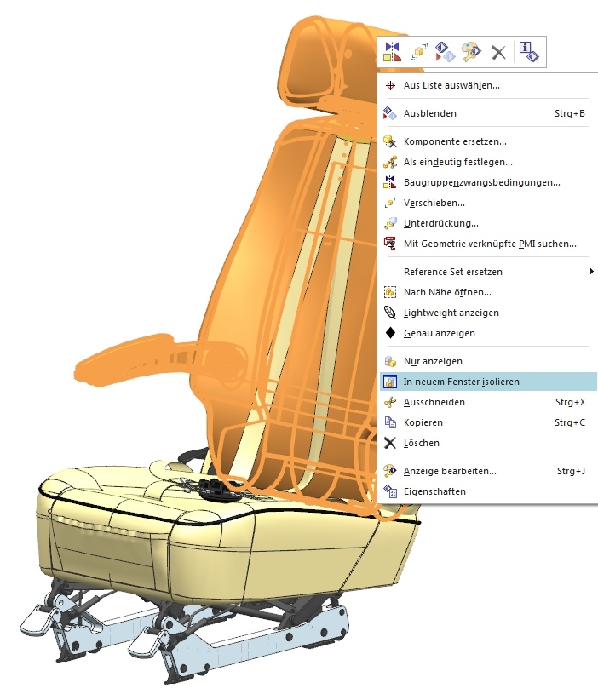Select 'Ausschneiden' from context menu
The height and width of the screenshot is (700, 598).
click(x=488, y=402)
